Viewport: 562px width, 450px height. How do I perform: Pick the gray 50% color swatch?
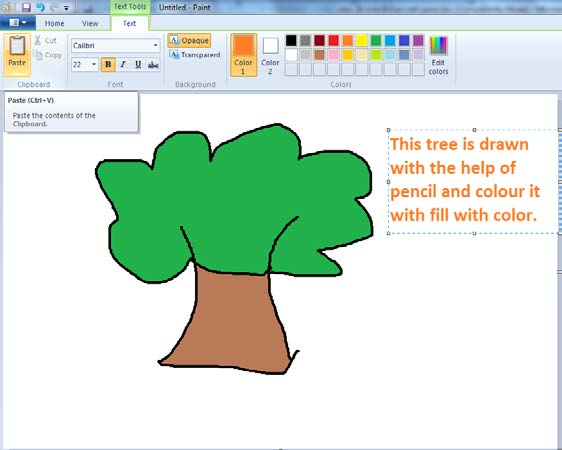305,40
